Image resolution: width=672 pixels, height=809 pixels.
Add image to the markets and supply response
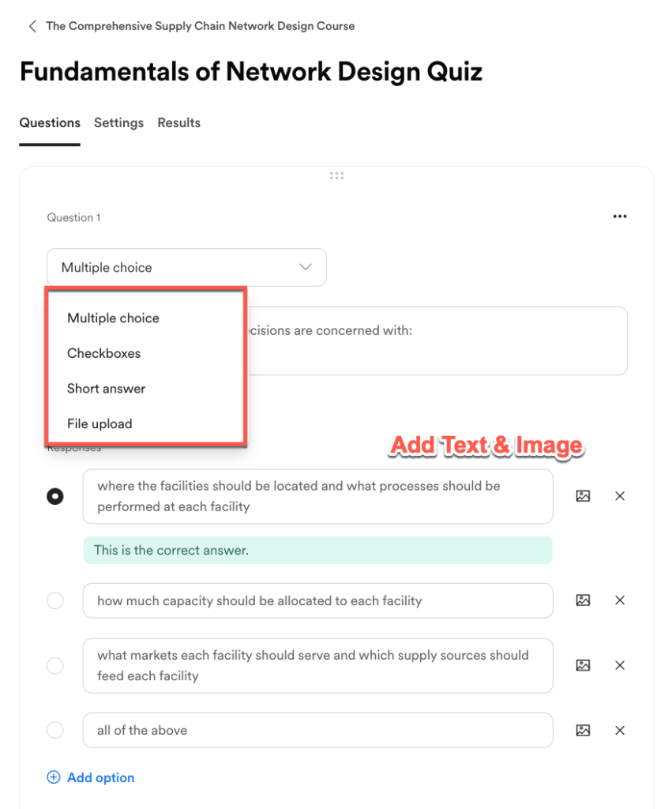pyautogui.click(x=583, y=665)
